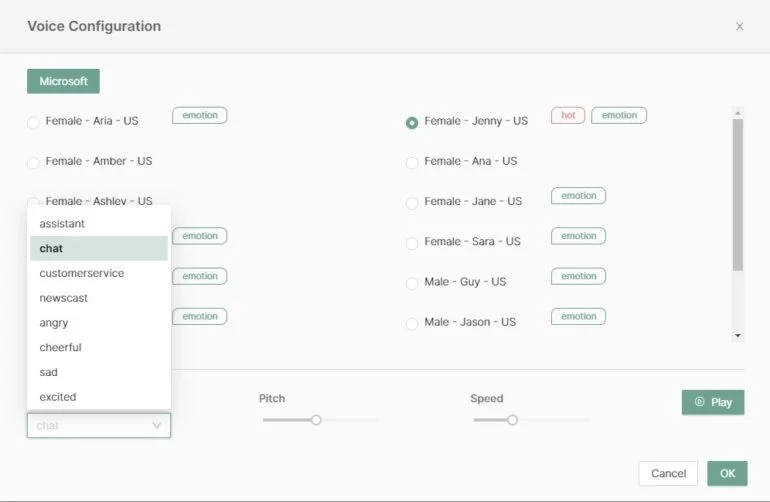This screenshot has width=770, height=502.
Task: Select the excited emotion option
Action: (x=58, y=397)
